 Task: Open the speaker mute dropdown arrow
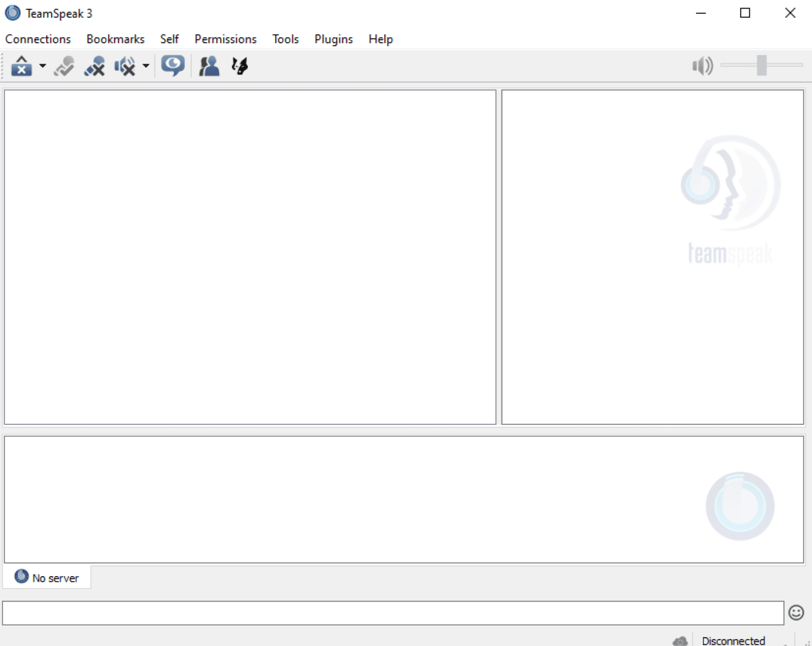coord(146,66)
